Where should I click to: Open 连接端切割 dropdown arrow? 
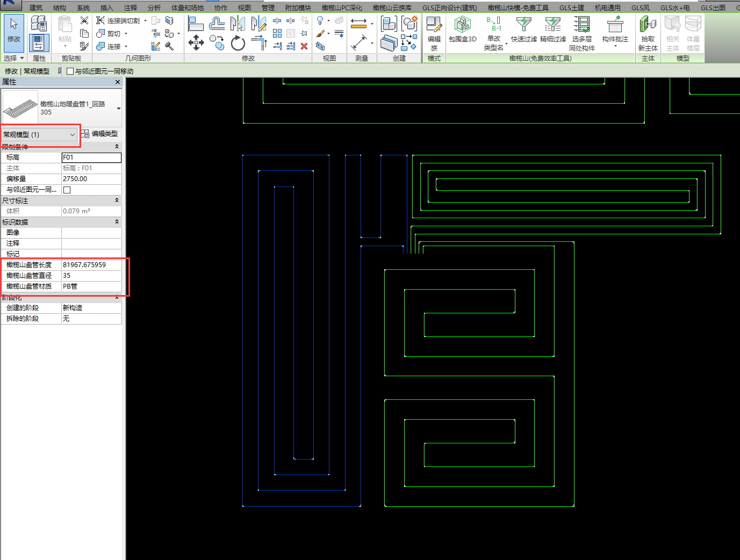(145, 20)
